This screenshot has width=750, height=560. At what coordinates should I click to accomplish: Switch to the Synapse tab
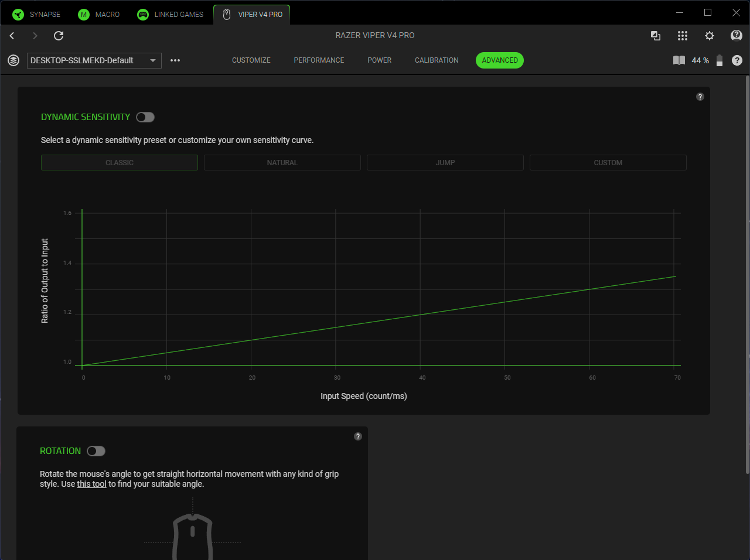tap(36, 15)
